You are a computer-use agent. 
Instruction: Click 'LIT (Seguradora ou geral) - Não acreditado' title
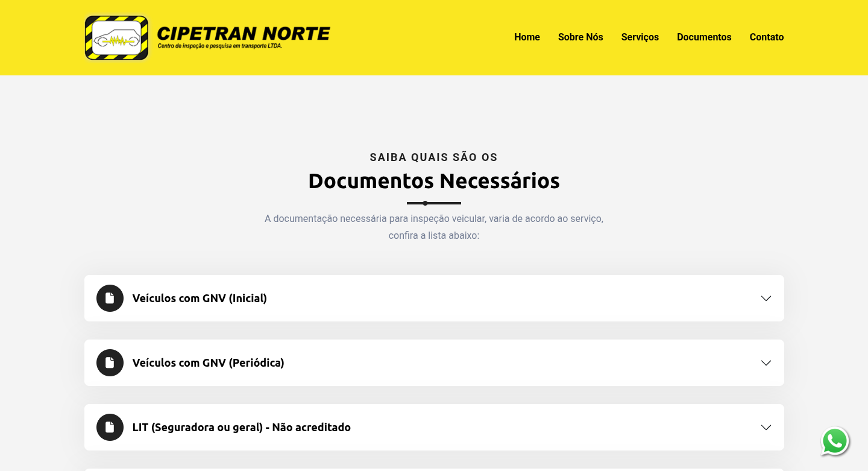coord(242,427)
